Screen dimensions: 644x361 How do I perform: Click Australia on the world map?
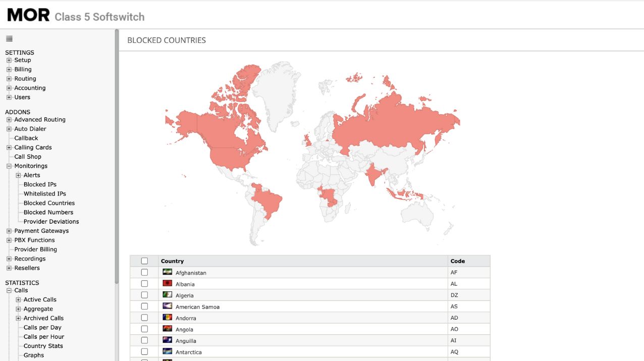[417, 216]
